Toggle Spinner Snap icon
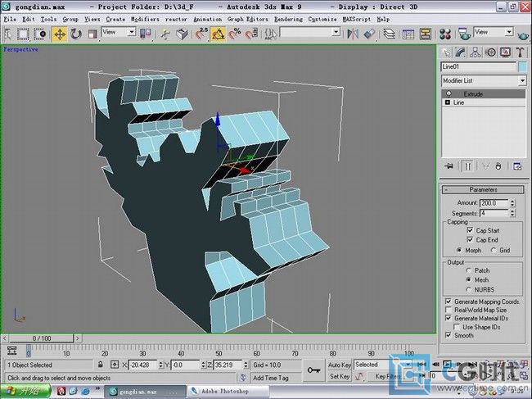Viewport: 532px width, 399px height. click(x=251, y=34)
